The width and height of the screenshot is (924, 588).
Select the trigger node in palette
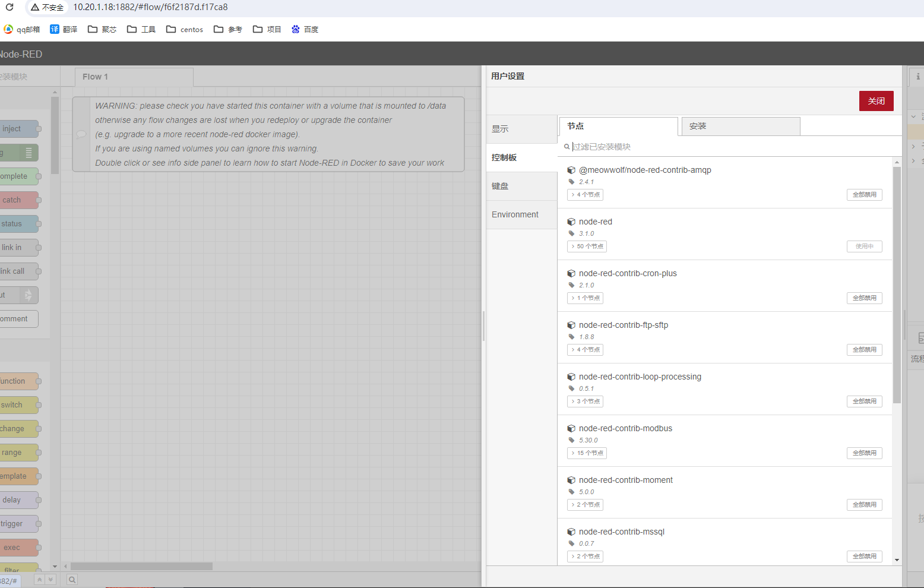point(18,524)
